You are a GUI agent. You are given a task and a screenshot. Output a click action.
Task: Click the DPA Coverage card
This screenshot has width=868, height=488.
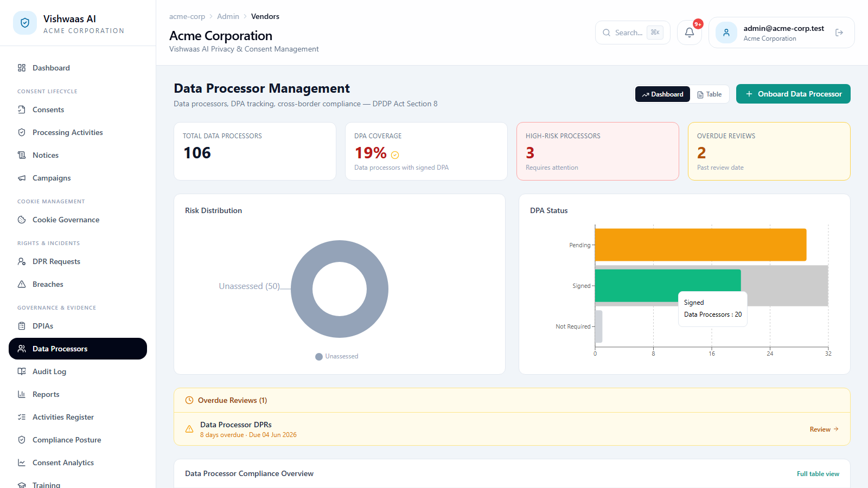426,151
